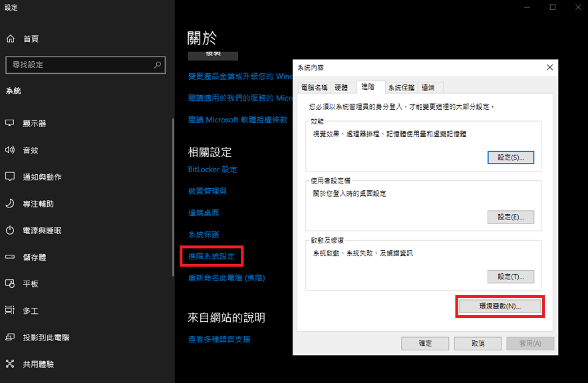The image size is (588, 383).
Task: Open 閱讀適用於我們的服務 Microsoft link
Action: 240,98
